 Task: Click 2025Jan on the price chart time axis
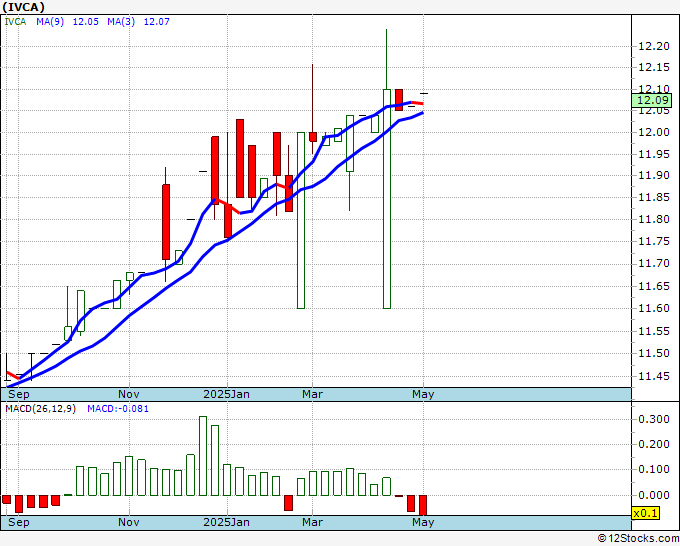(227, 394)
